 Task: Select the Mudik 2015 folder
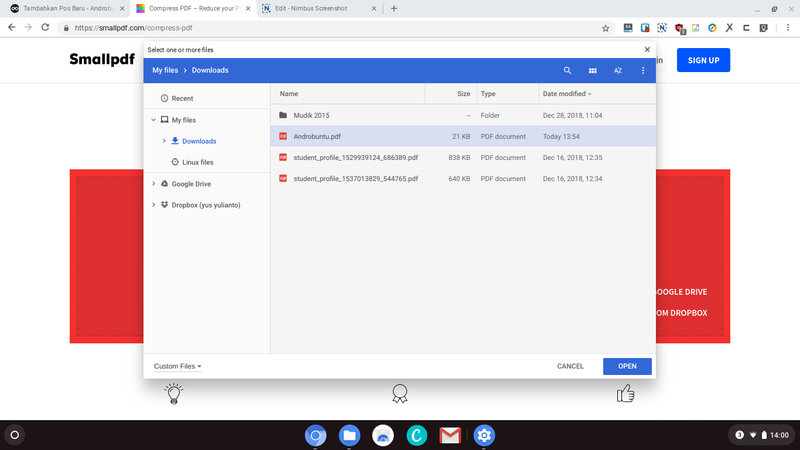point(463,115)
